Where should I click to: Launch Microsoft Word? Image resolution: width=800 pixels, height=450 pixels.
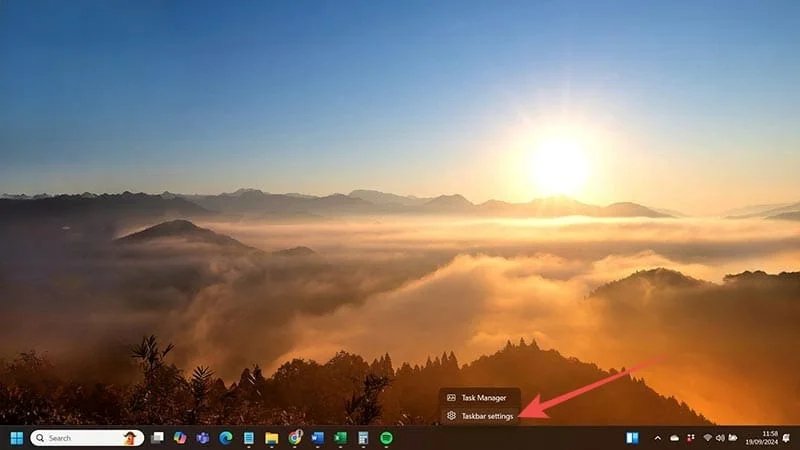pos(317,438)
